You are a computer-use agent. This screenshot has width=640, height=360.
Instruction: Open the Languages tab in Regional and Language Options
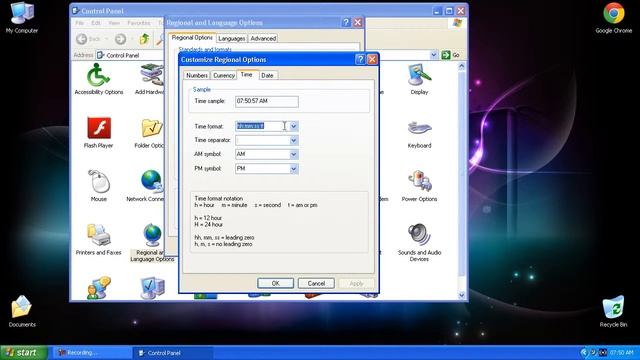point(231,38)
